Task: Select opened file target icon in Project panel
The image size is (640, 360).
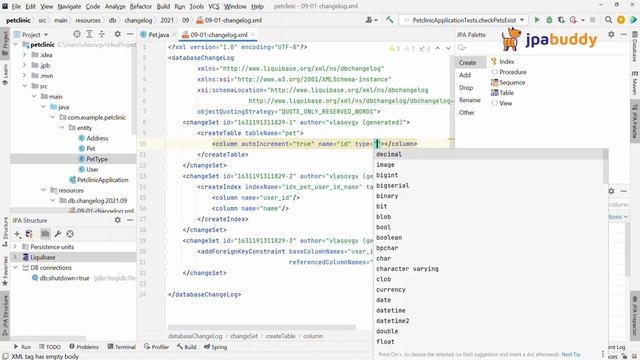Action: (77, 34)
